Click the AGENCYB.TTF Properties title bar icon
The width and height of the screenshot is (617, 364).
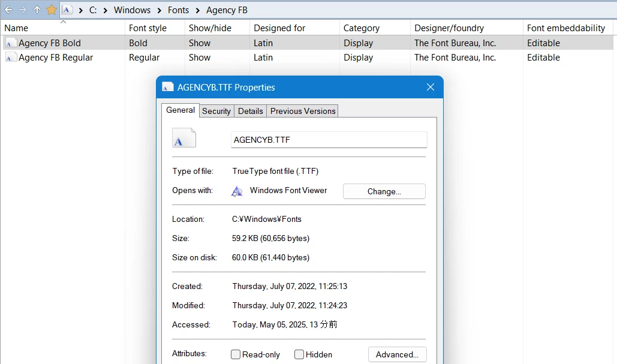168,87
